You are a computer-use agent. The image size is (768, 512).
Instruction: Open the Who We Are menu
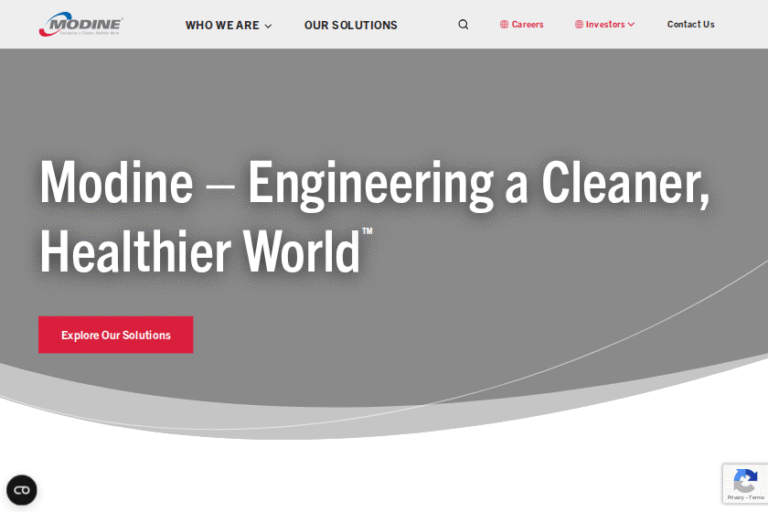221,25
